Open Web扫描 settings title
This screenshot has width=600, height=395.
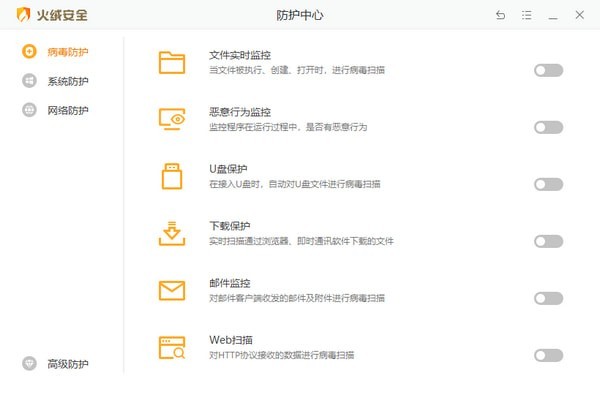(231, 340)
